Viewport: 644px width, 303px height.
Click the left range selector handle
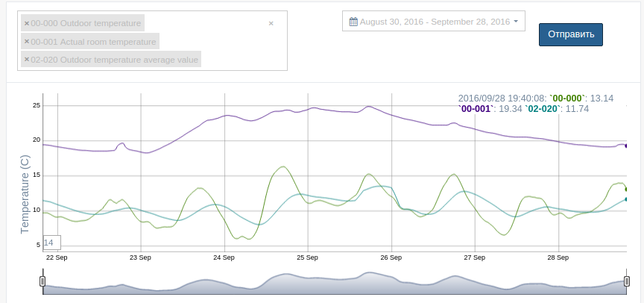pos(42,281)
